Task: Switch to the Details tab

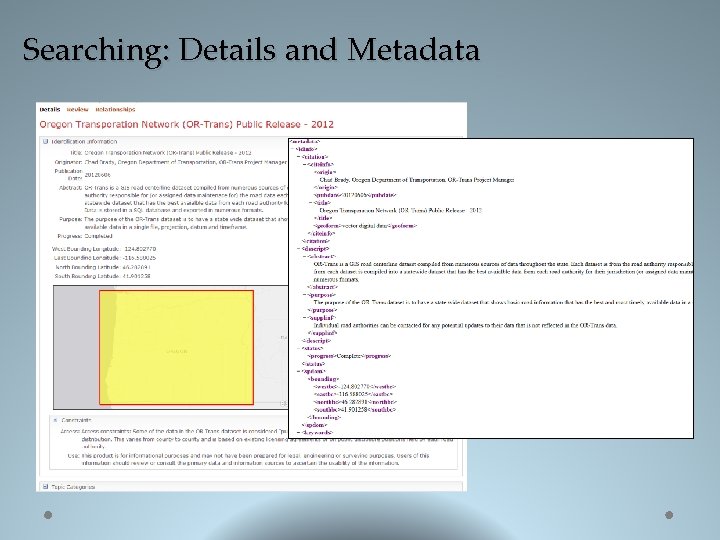Action: pyautogui.click(x=50, y=109)
